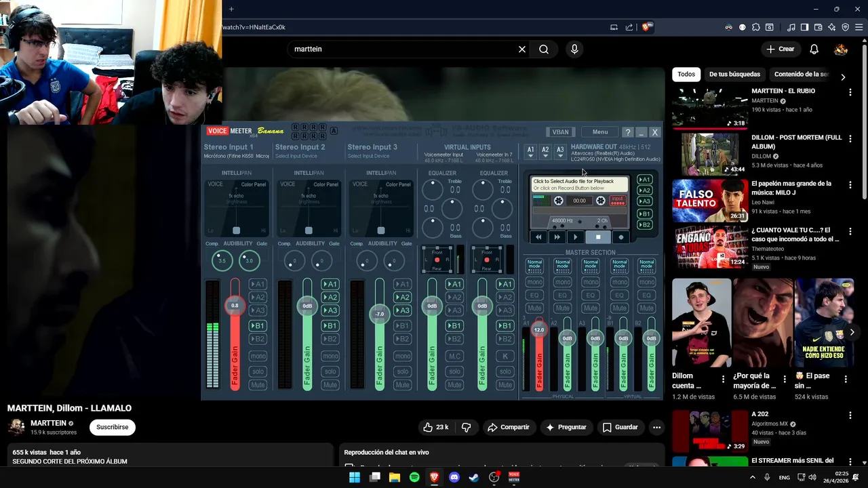Open Spotify from the Windows taskbar

pos(414,477)
